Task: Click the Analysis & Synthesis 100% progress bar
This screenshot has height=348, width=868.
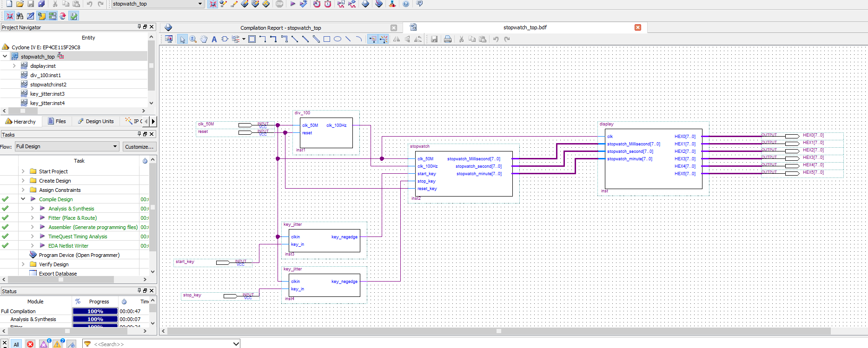Action: 95,319
